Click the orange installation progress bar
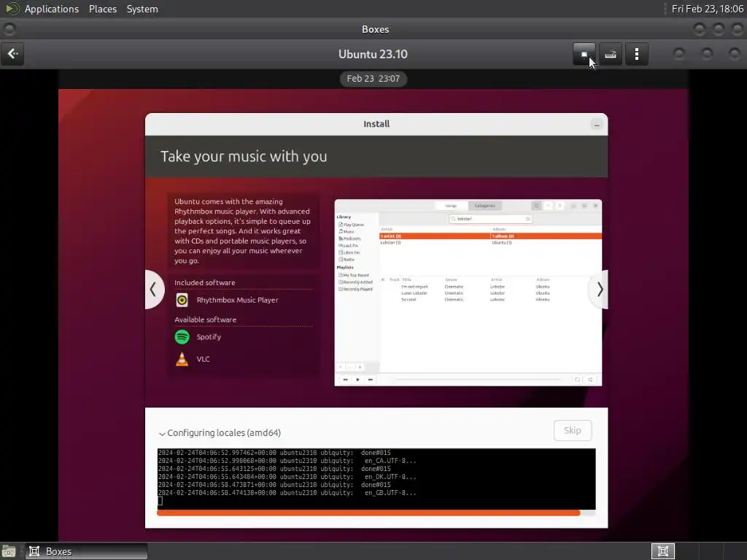The height and width of the screenshot is (560, 747). pos(368,513)
